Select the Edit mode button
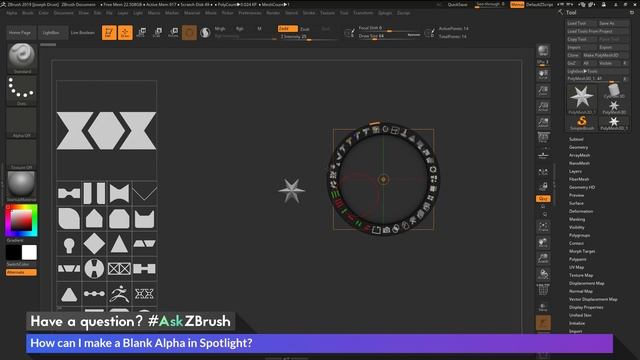 (x=109, y=33)
